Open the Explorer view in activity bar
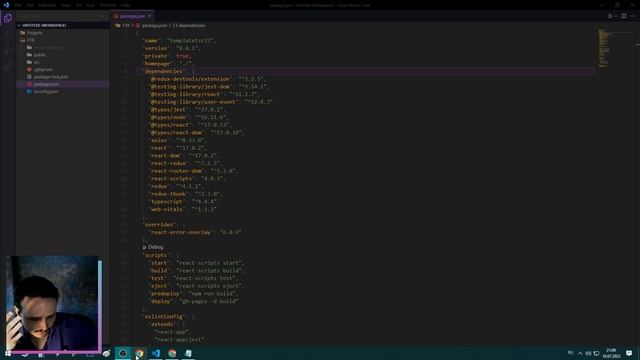The width and height of the screenshot is (640, 360). pyautogui.click(x=8, y=18)
